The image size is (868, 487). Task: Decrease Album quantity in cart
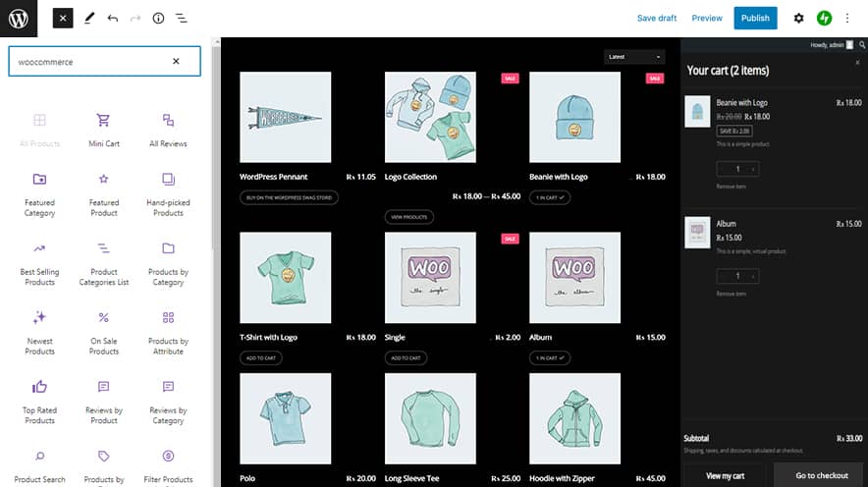pos(722,276)
